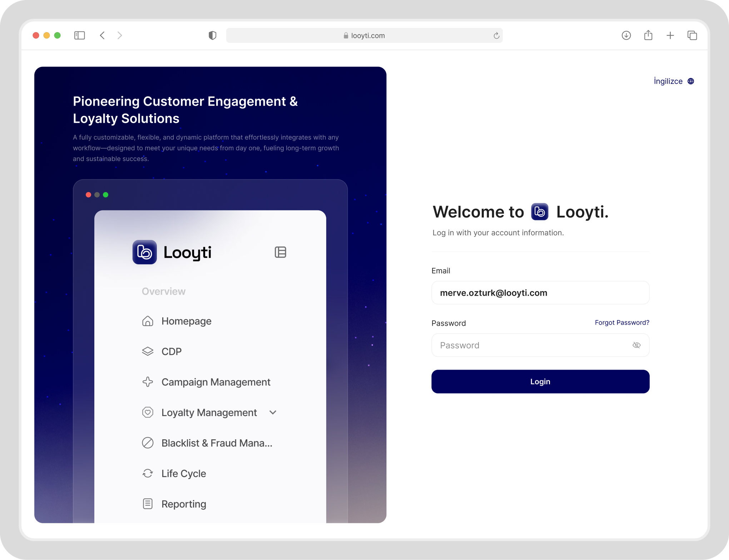Click the browser back arrow
Screen dimensions: 729x560
(x=102, y=35)
